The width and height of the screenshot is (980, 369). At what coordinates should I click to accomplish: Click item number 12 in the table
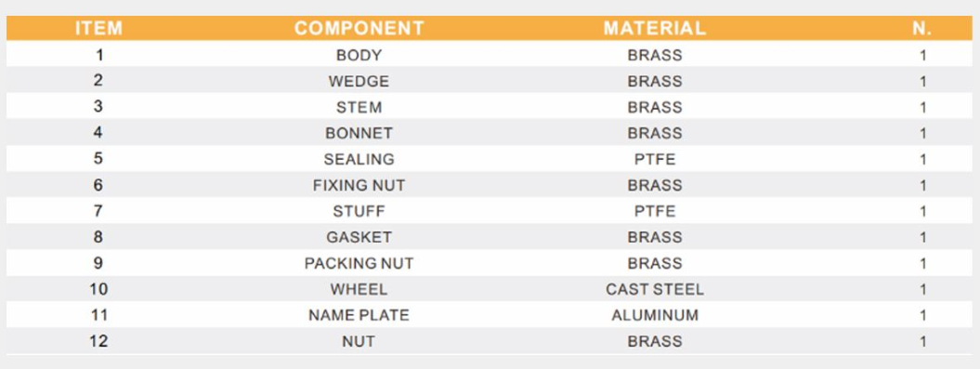coord(98,341)
